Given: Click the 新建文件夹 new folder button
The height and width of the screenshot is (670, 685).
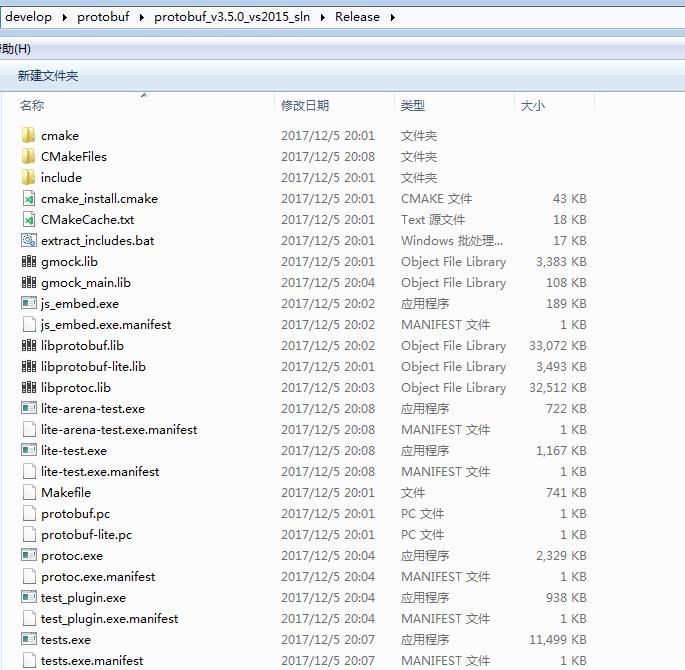Looking at the screenshot, I should (48, 76).
